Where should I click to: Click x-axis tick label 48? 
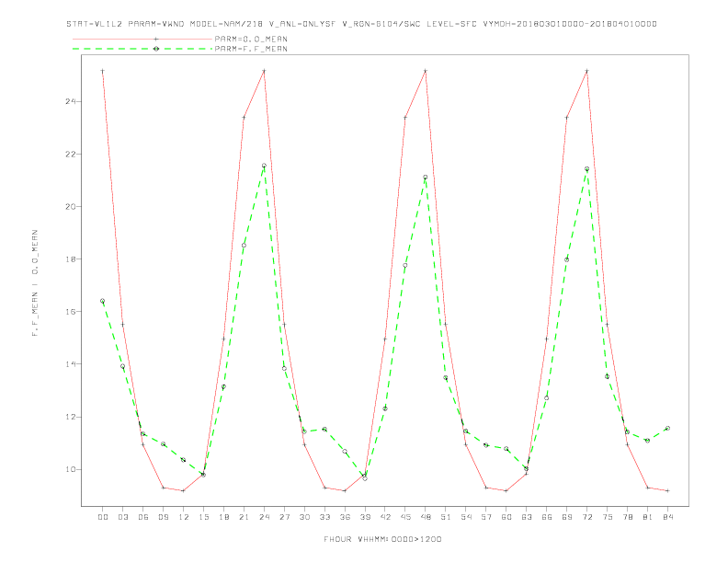(426, 517)
